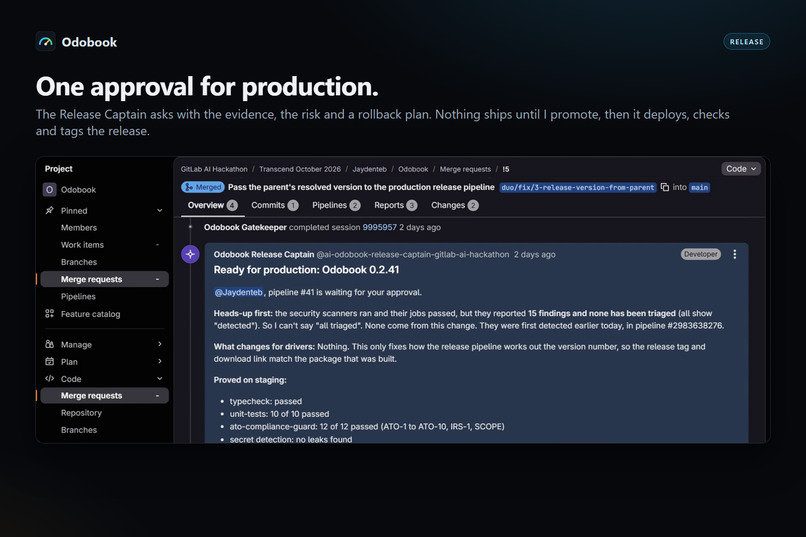Viewport: 806px width, 537px height.
Task: Click the @Jaydenteb mention
Action: 239,292
